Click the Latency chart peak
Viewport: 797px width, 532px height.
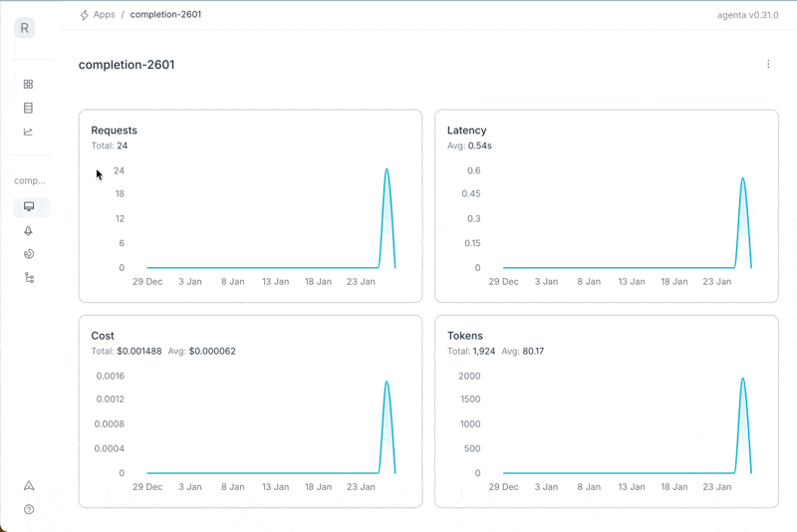click(x=742, y=179)
